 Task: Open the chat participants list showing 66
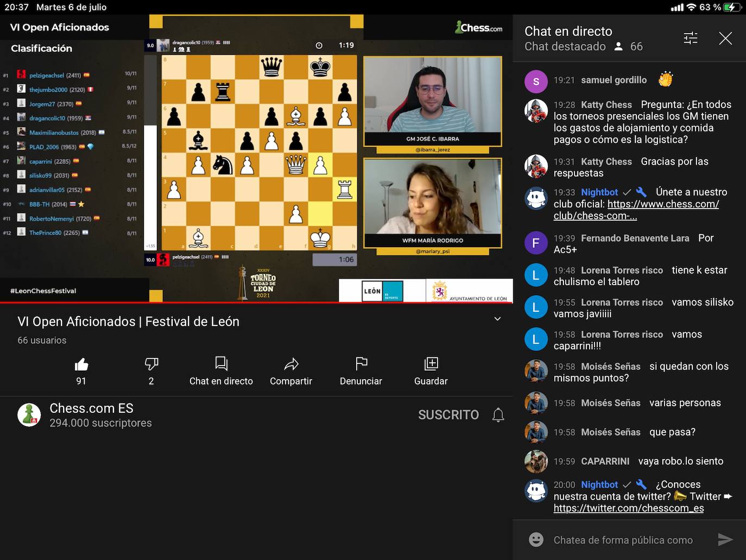coord(630,47)
